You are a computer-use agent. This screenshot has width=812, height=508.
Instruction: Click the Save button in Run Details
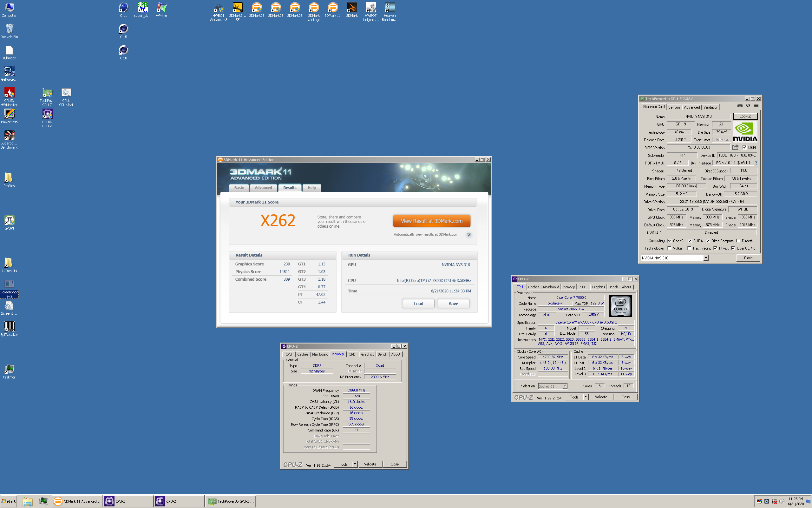[453, 304]
